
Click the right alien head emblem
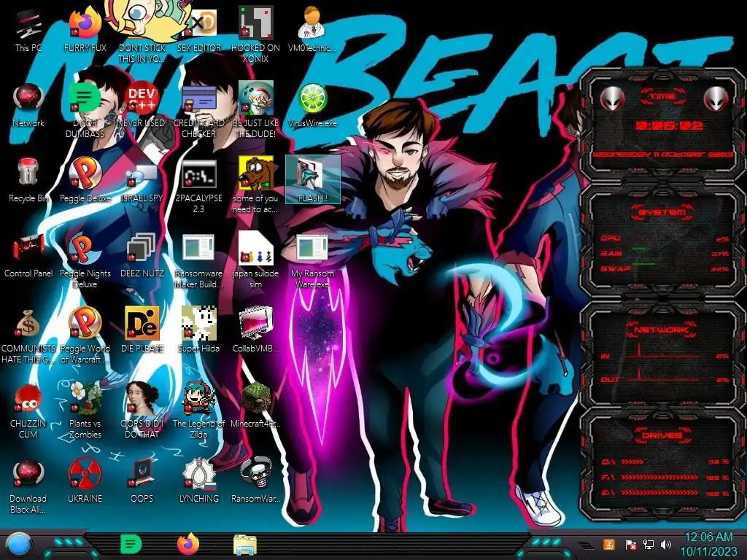pos(716,99)
